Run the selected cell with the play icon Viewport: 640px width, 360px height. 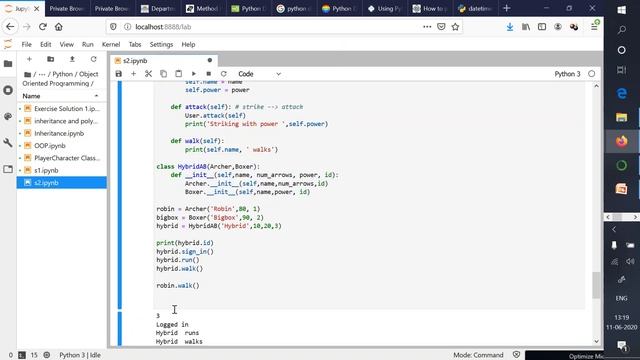tap(193, 74)
